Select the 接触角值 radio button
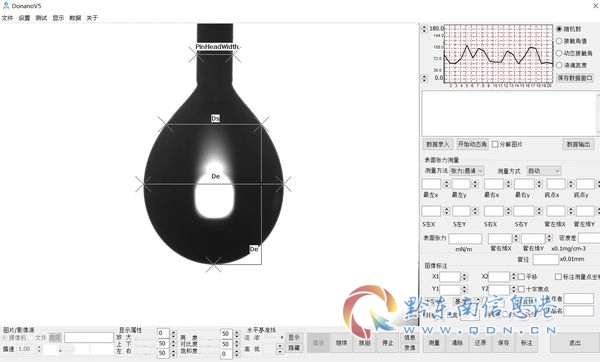Screen dimensions: 600x362 (559, 41)
